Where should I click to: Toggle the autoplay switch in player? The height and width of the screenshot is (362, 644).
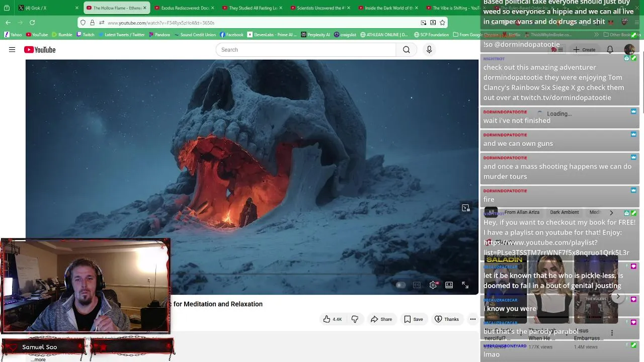tap(400, 285)
